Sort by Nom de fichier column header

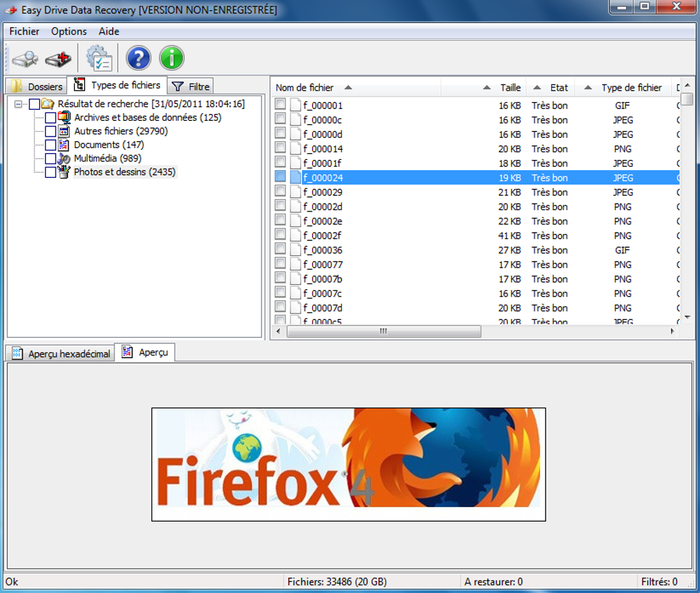[x=356, y=88]
